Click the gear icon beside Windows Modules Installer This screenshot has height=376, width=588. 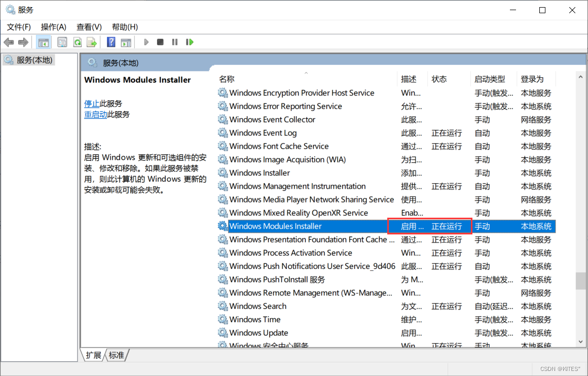click(223, 226)
